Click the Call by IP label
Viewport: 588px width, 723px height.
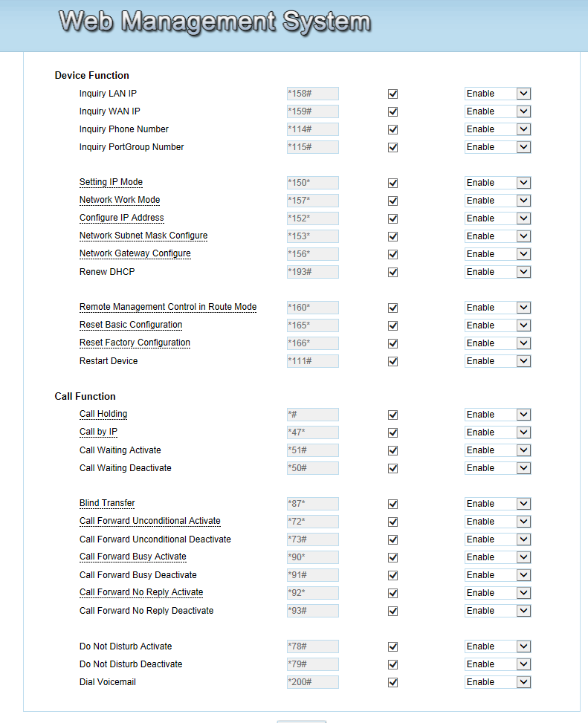(x=98, y=432)
